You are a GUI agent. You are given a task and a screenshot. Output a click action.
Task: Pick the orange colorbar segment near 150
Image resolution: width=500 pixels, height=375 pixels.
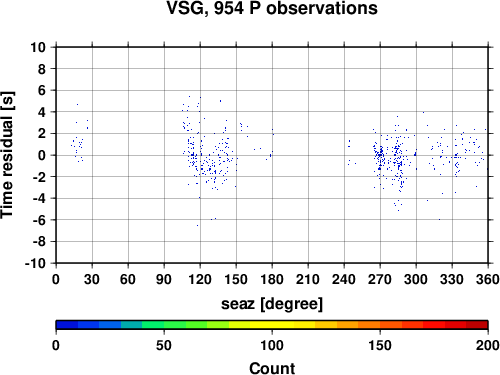pos(369,325)
